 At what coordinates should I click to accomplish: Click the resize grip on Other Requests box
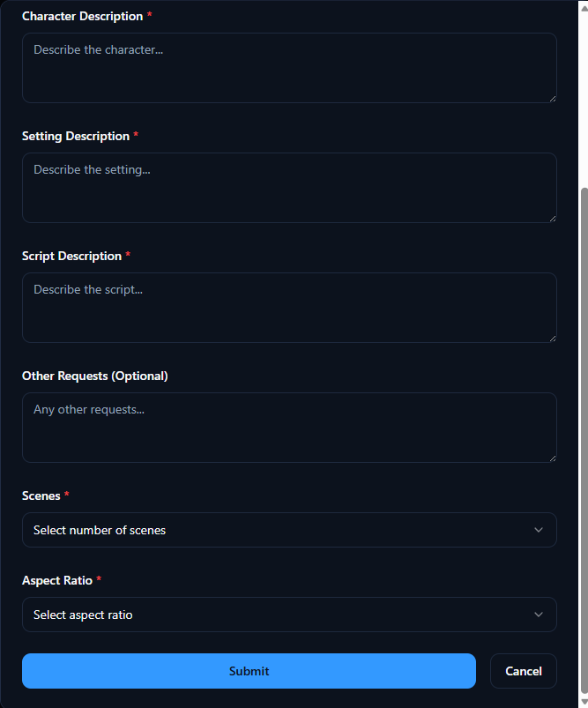(x=553, y=459)
